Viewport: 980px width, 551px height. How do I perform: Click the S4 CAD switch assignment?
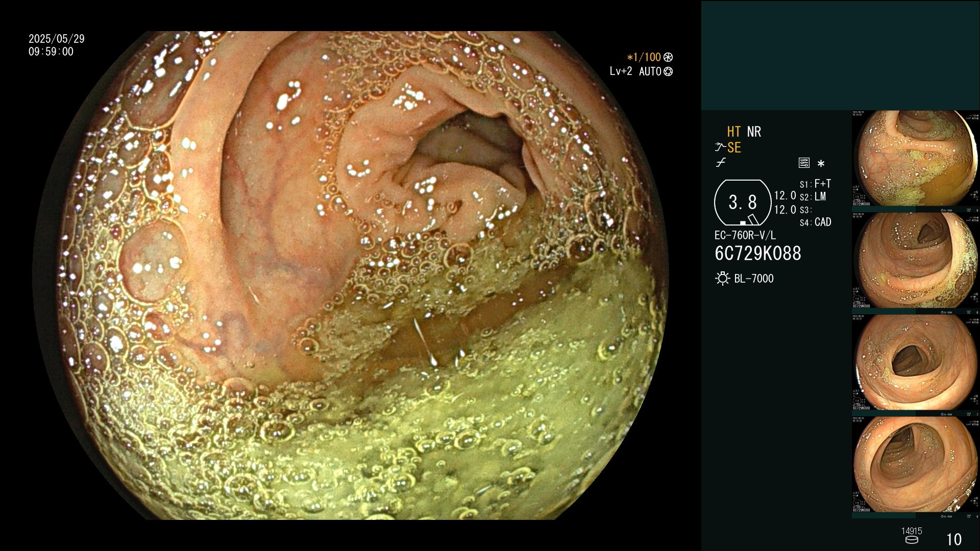[x=815, y=222]
